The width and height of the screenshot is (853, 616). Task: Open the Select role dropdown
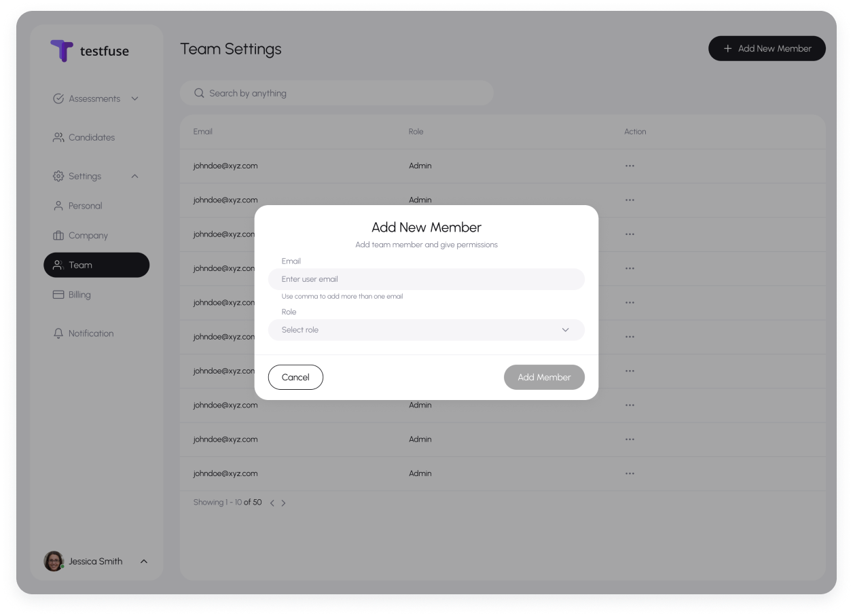tap(426, 330)
